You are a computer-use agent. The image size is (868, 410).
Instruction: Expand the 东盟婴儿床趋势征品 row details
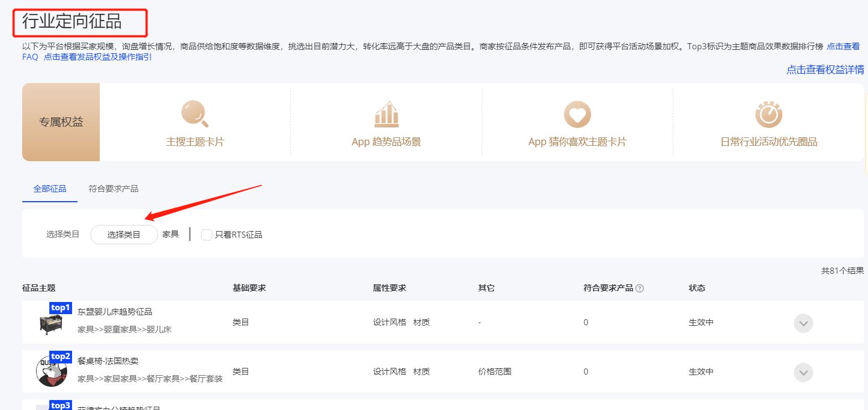pos(803,323)
